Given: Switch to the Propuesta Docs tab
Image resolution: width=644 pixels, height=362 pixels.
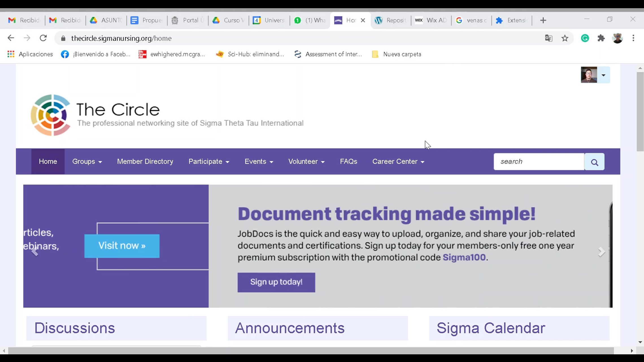Looking at the screenshot, I should 147,20.
